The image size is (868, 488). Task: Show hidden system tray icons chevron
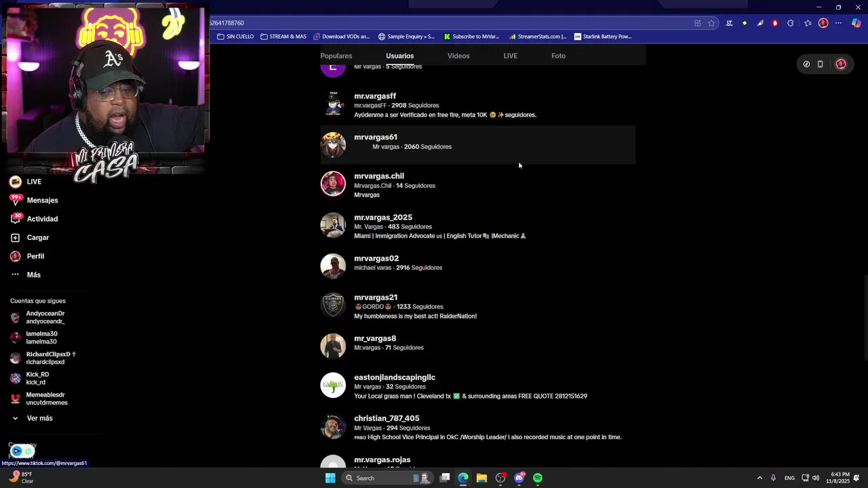point(759,478)
